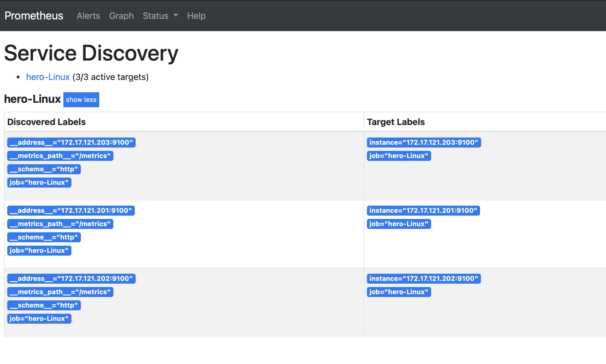Open the Graph page
The width and height of the screenshot is (606, 364).
(121, 16)
